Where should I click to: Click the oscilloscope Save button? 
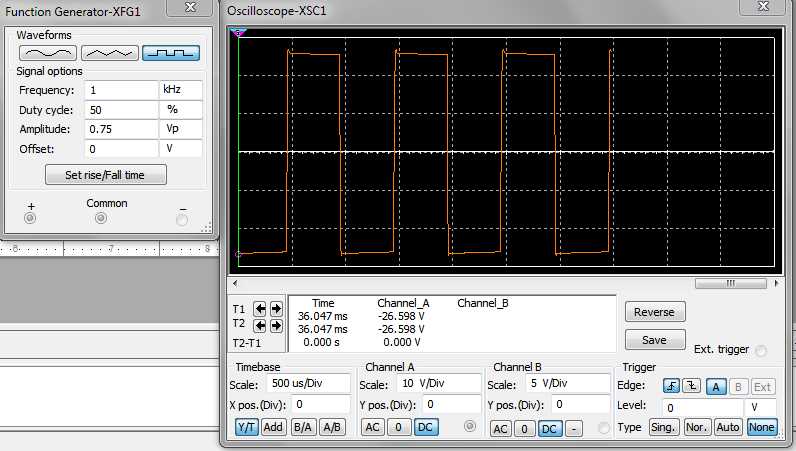(x=655, y=340)
